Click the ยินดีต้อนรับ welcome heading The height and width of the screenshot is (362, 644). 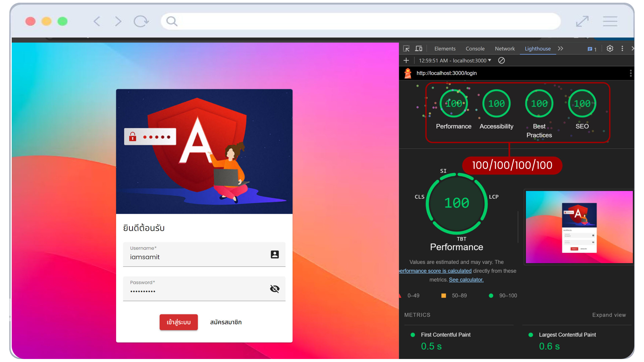click(144, 228)
